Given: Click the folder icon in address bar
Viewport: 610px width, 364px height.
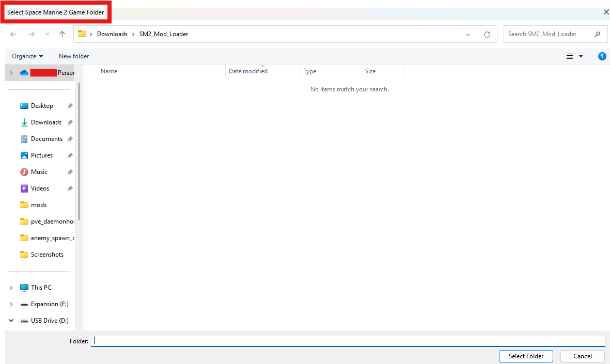Looking at the screenshot, I should pyautogui.click(x=82, y=34).
